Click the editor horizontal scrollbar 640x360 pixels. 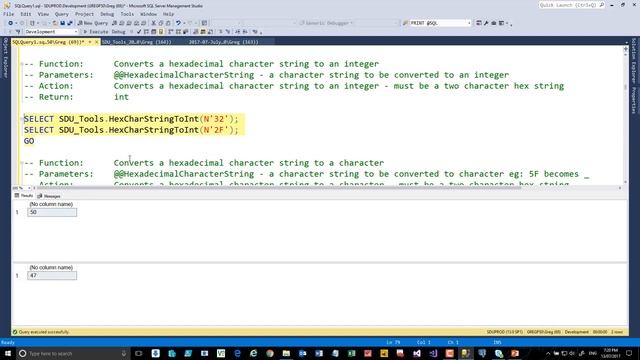point(327,188)
